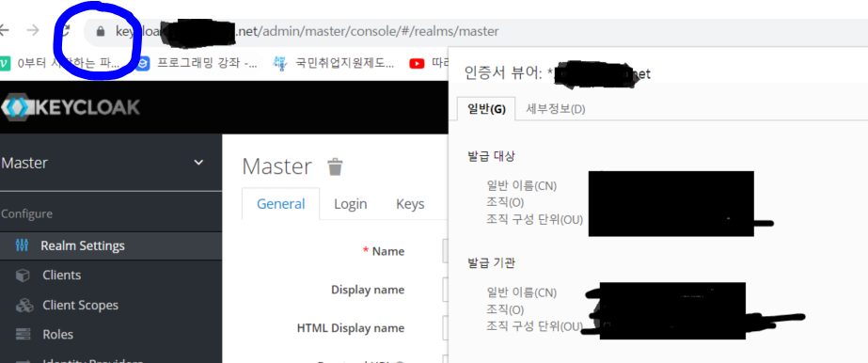Click the Configure section label
Viewport: 868px width, 363px height.
26,213
